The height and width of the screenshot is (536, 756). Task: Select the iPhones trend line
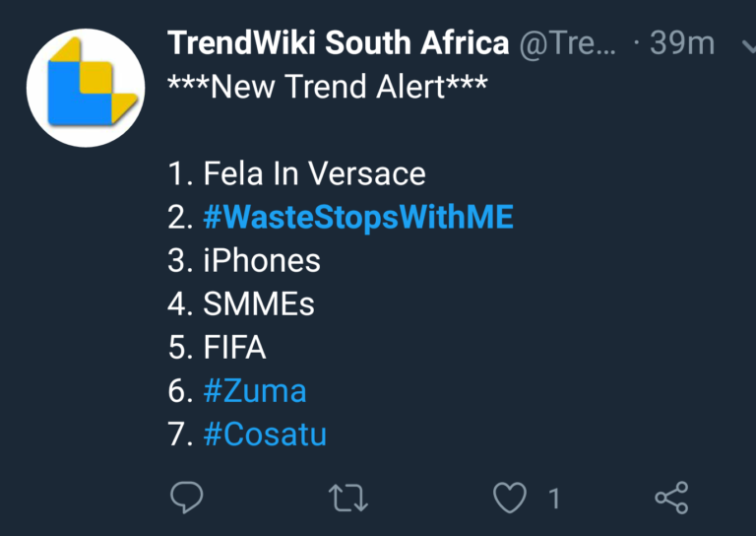pyautogui.click(x=244, y=261)
